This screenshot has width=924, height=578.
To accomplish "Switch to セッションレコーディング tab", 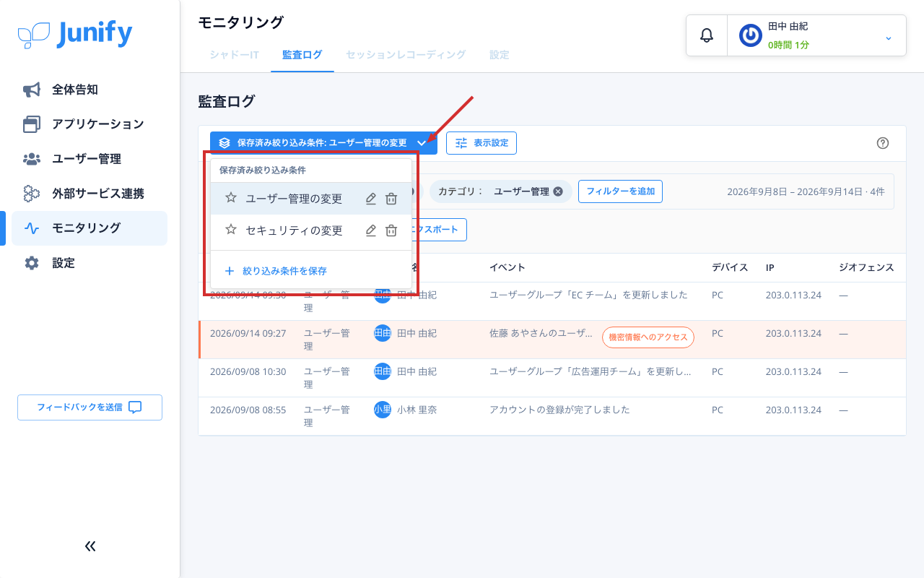I will (406, 55).
